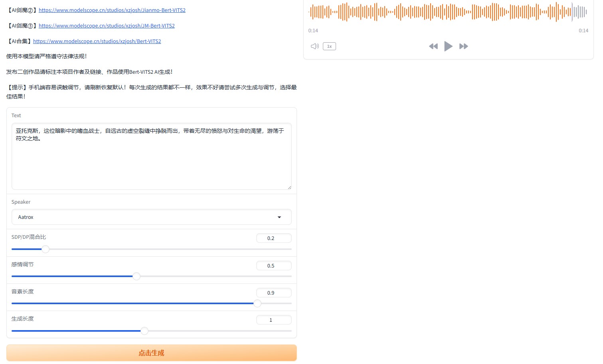
Task: Rewind the generated audio
Action: (433, 46)
